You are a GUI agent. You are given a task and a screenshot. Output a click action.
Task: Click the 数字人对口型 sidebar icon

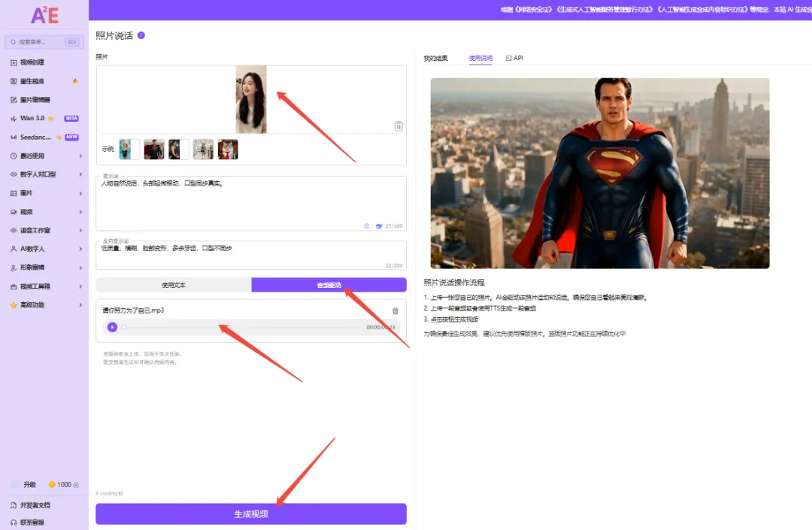click(14, 174)
